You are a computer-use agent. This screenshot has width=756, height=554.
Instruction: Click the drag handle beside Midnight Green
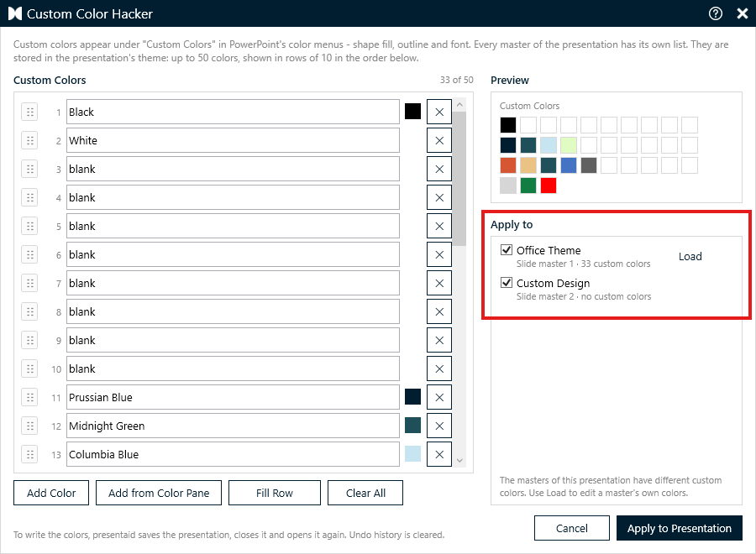click(30, 426)
